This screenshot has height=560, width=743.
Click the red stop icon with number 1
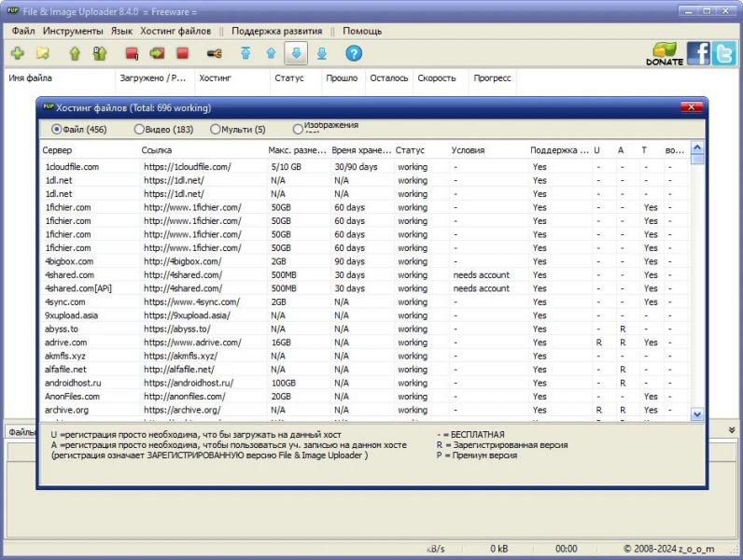[133, 53]
